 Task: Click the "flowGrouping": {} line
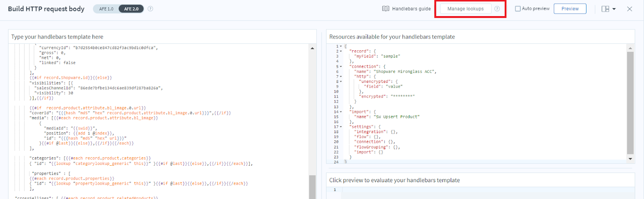(x=377, y=147)
